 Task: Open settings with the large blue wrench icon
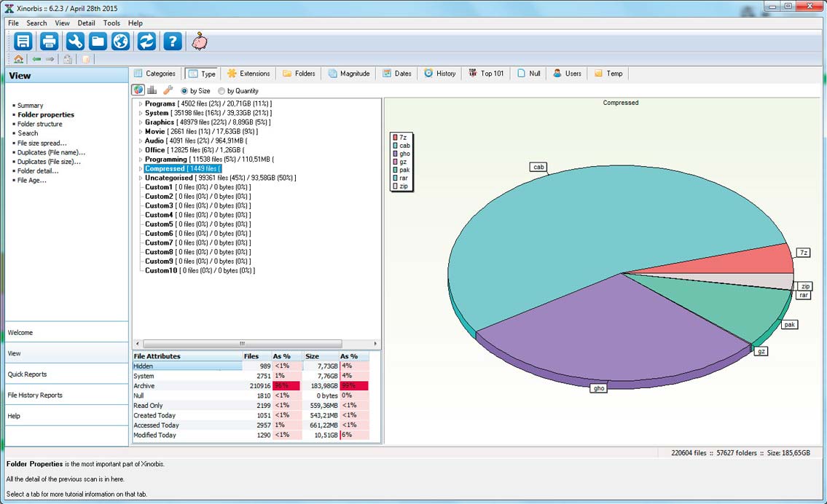pos(75,41)
